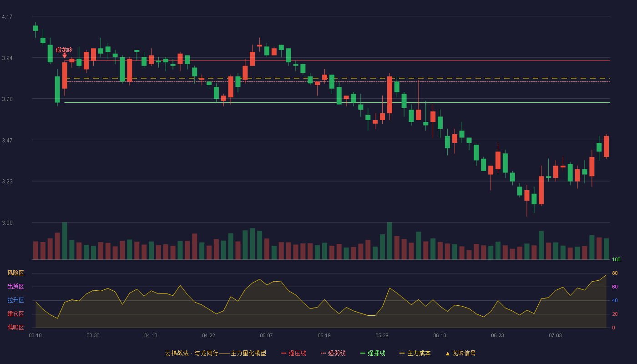Select the 建仓区 zone label
The image size is (637, 364).
click(x=15, y=314)
